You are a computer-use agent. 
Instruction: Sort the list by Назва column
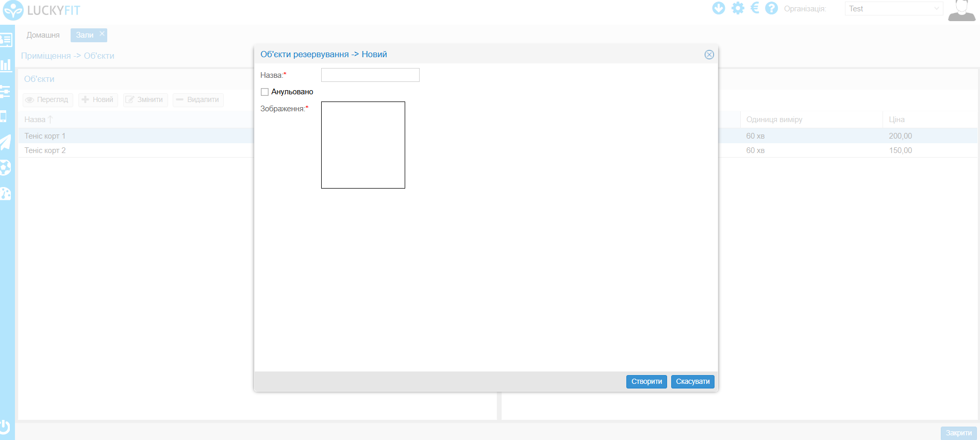coord(35,120)
